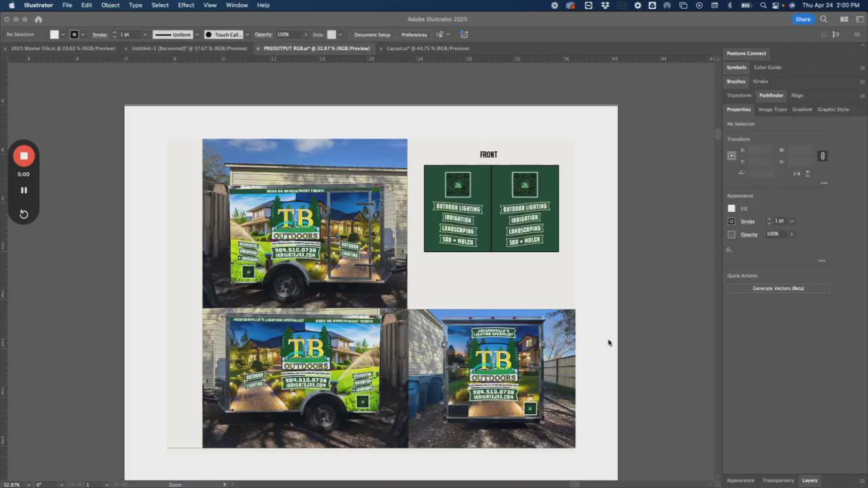Open the Window menu

pos(237,5)
